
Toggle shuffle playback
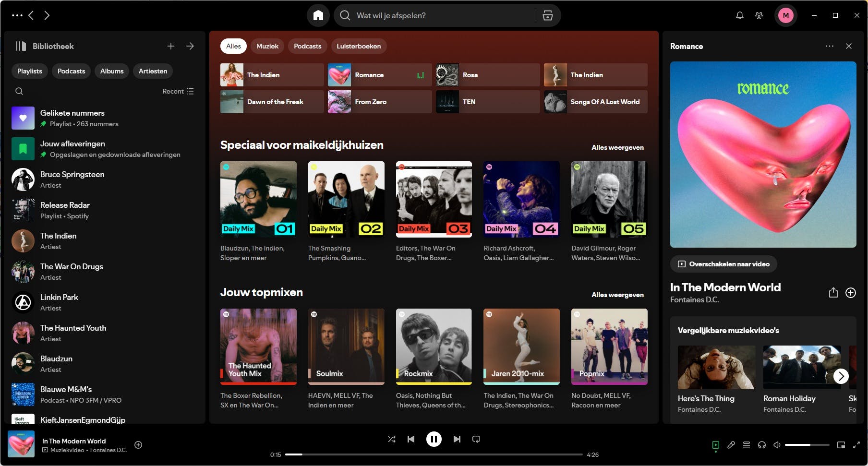392,439
